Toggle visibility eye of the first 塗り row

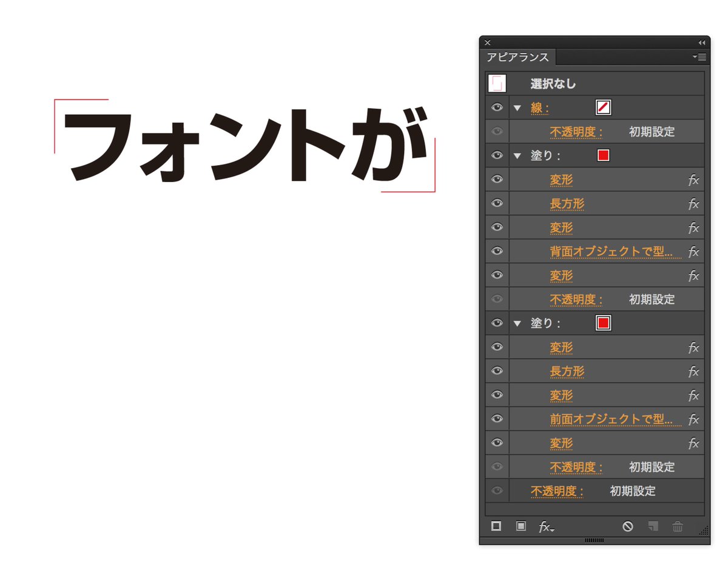[x=497, y=155]
